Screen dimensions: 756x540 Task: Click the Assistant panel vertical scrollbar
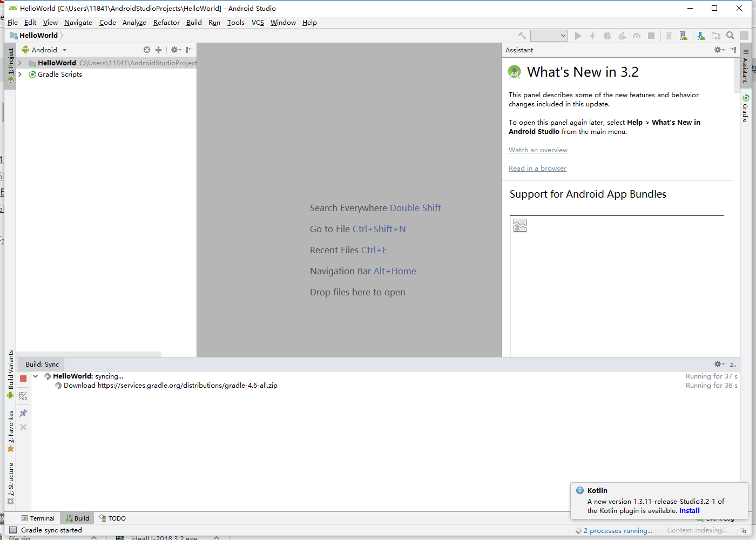[x=737, y=76]
